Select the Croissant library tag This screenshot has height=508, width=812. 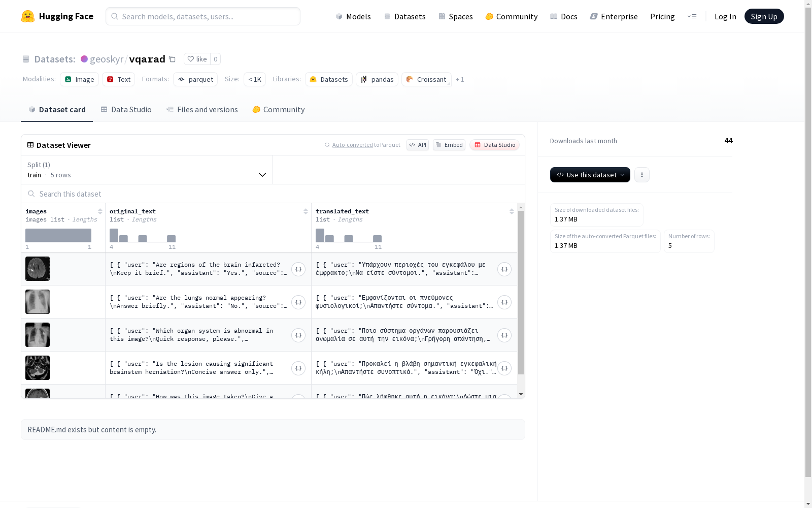tap(426, 79)
